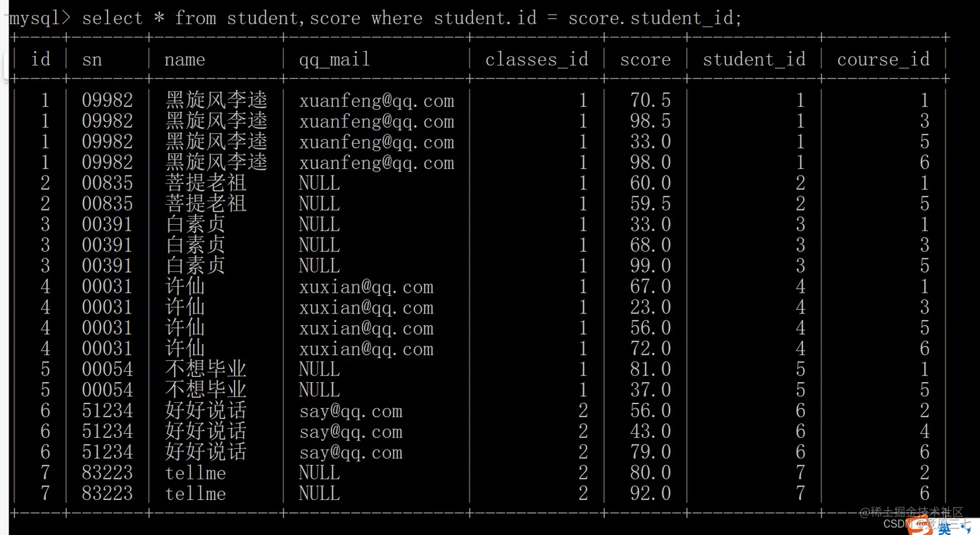Image resolution: width=980 pixels, height=535 pixels.
Task: Click sn 00054 in the 37.0 score row
Action: tap(107, 391)
